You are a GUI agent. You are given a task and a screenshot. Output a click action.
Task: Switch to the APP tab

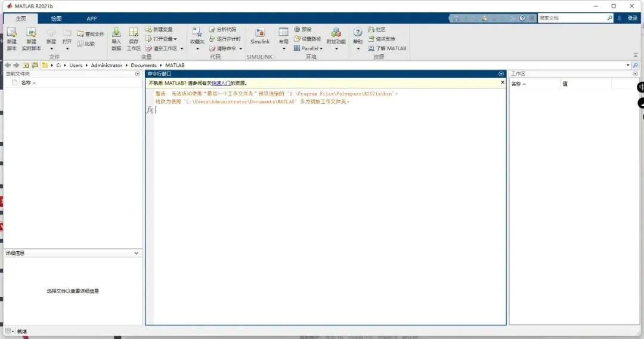(x=92, y=19)
